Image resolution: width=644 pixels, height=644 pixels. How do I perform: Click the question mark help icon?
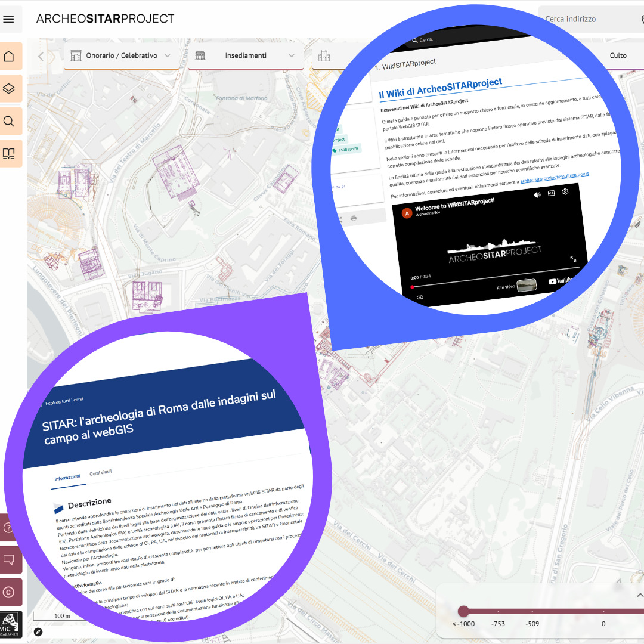(7, 527)
